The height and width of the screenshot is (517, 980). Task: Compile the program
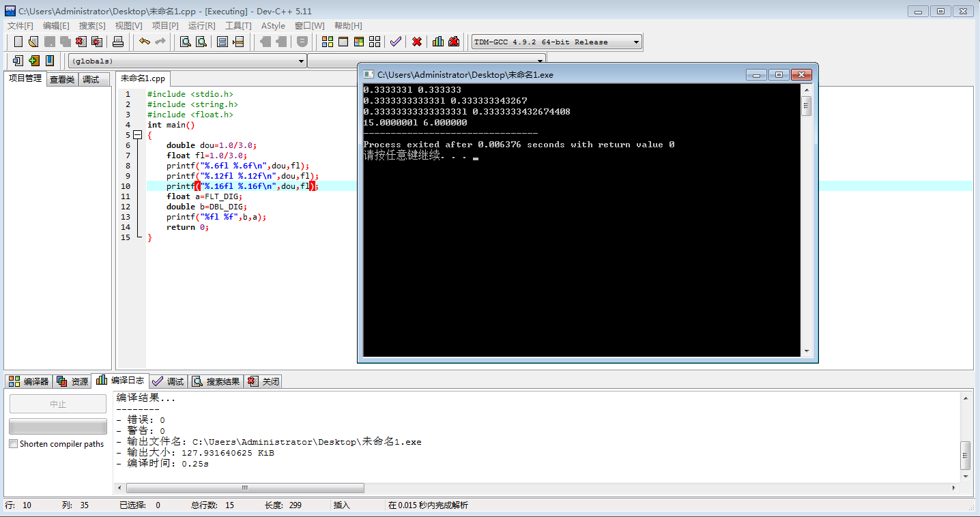pyautogui.click(x=328, y=42)
